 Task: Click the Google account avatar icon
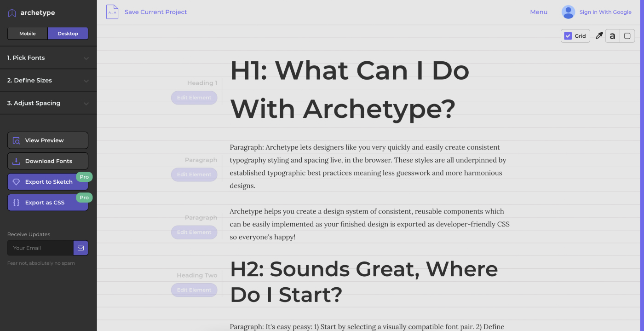click(568, 12)
